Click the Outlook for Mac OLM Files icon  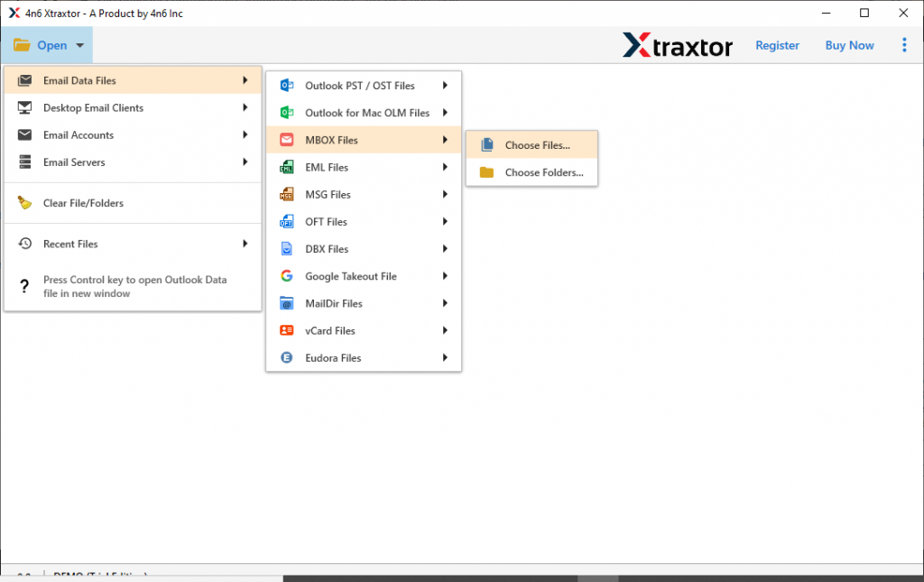click(x=288, y=112)
